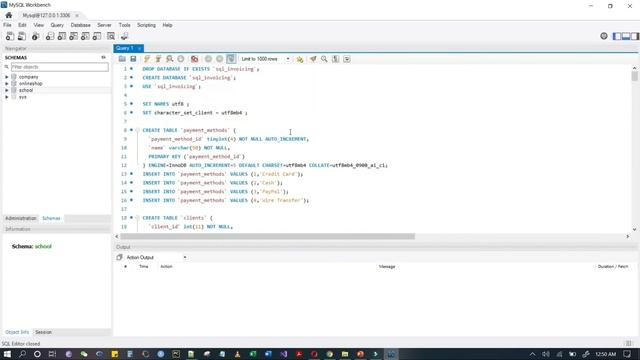Click the create new schema icon
The height and width of the screenshot is (360, 640).
(x=50, y=36)
